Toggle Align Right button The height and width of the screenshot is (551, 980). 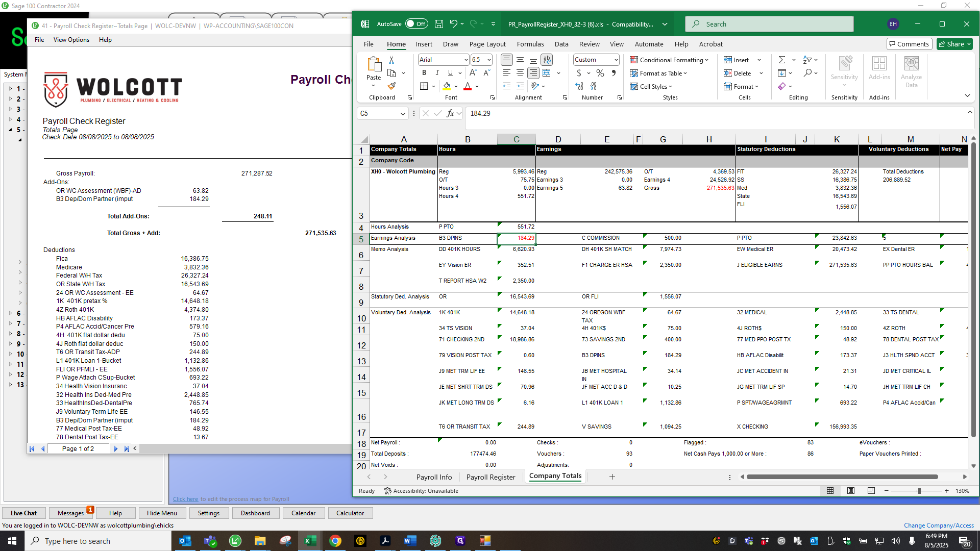tap(533, 73)
